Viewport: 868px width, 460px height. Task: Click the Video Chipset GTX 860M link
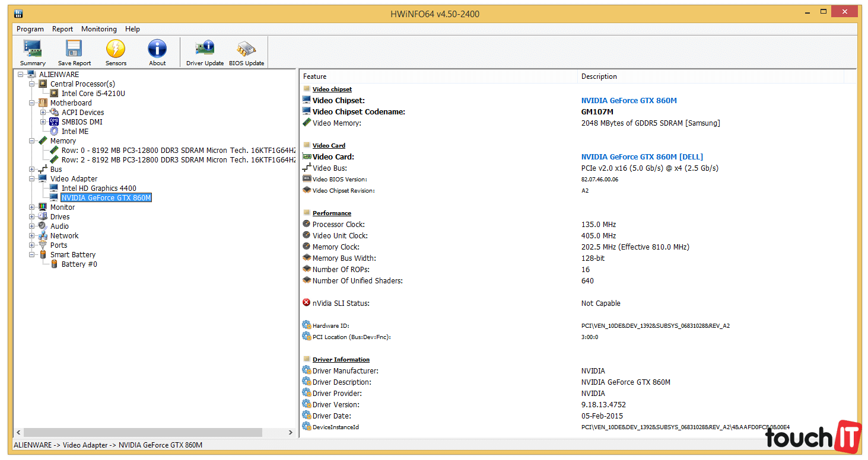tap(629, 101)
